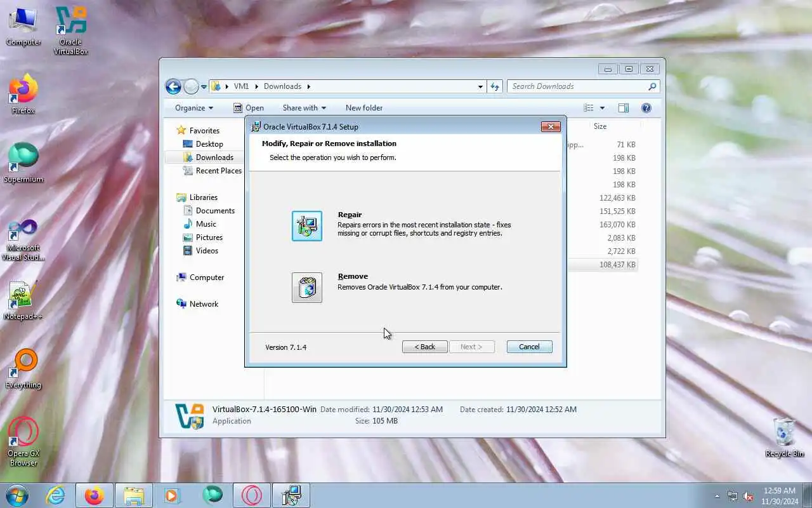Close the VirtualBox Setup dialog

[x=551, y=126]
